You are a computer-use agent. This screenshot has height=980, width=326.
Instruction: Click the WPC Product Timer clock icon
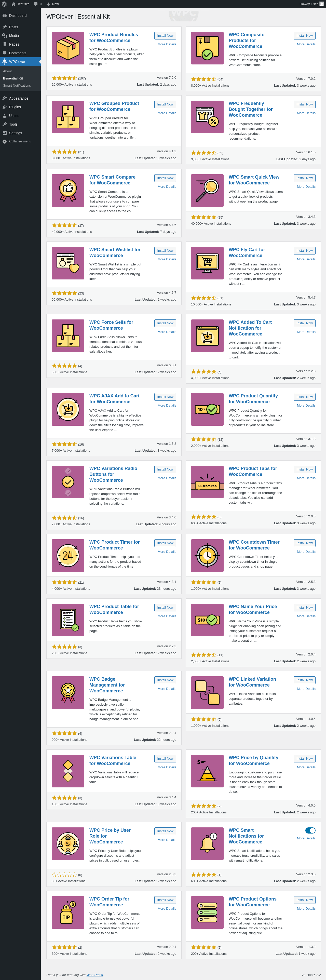click(68, 555)
